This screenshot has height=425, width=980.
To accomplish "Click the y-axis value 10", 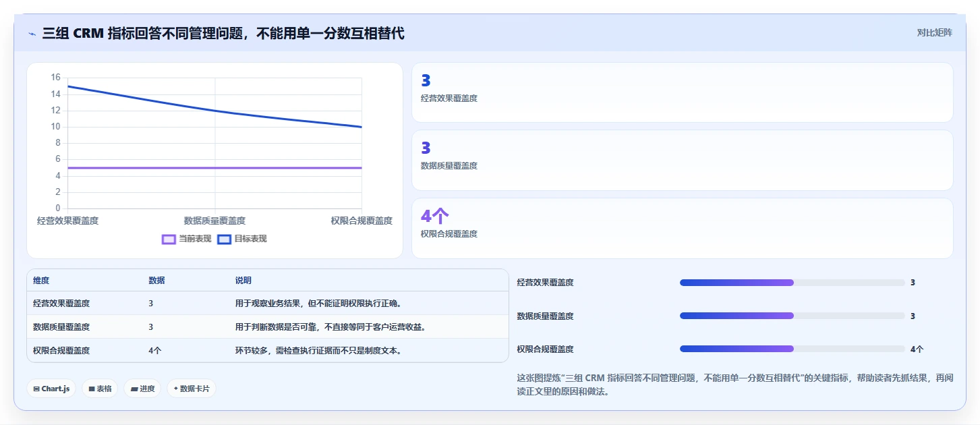I will pos(55,127).
